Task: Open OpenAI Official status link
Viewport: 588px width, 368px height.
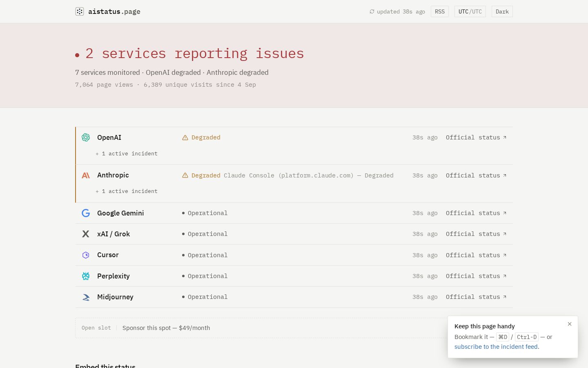Action: click(476, 137)
